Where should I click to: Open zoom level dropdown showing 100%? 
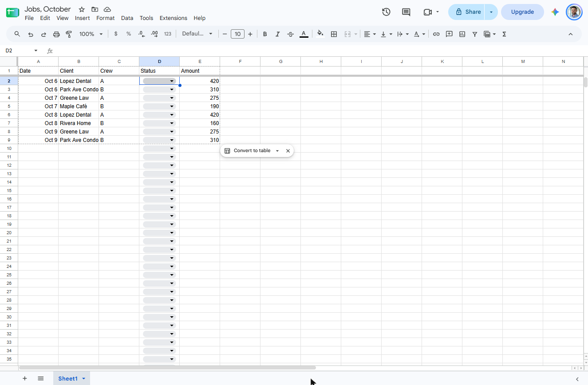(x=91, y=34)
